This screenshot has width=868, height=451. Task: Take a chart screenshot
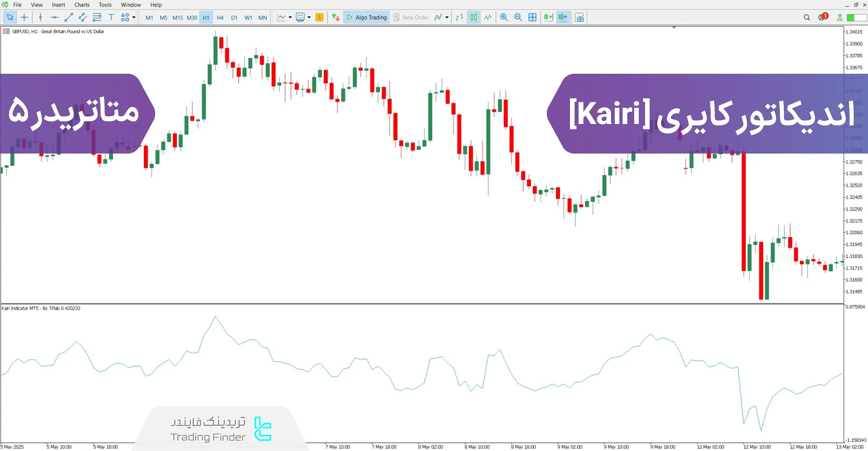[x=579, y=17]
